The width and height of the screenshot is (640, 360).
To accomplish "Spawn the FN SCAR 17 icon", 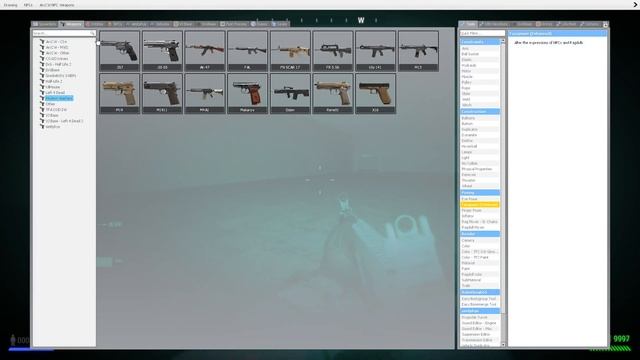I will click(290, 51).
